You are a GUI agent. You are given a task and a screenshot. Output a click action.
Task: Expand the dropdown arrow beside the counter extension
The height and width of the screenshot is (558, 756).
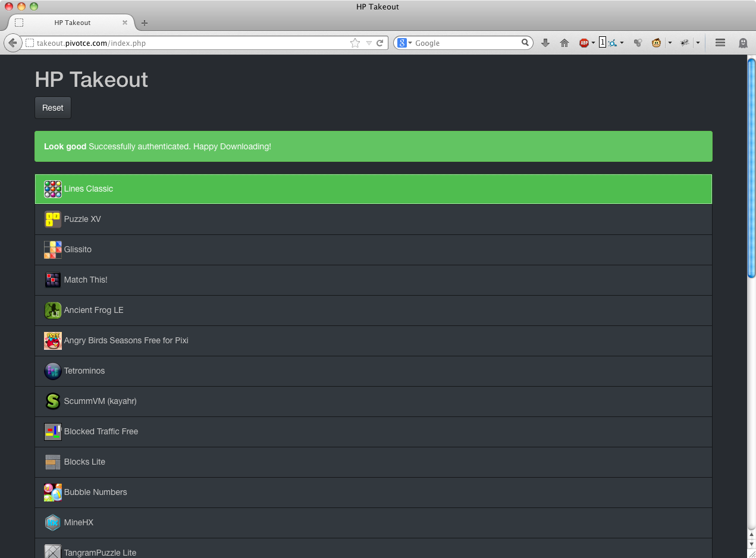pos(622,43)
